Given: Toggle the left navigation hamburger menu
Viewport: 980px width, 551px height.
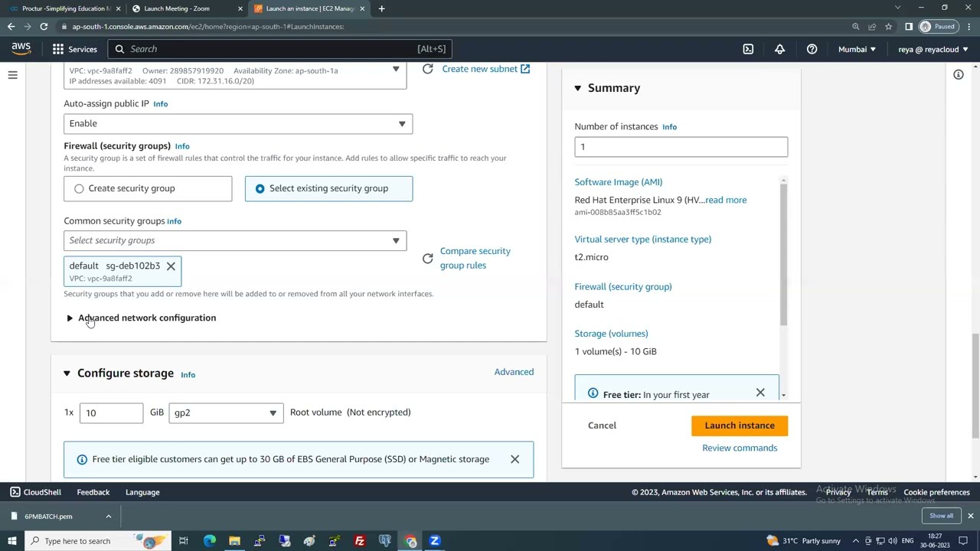Looking at the screenshot, I should coord(12,75).
